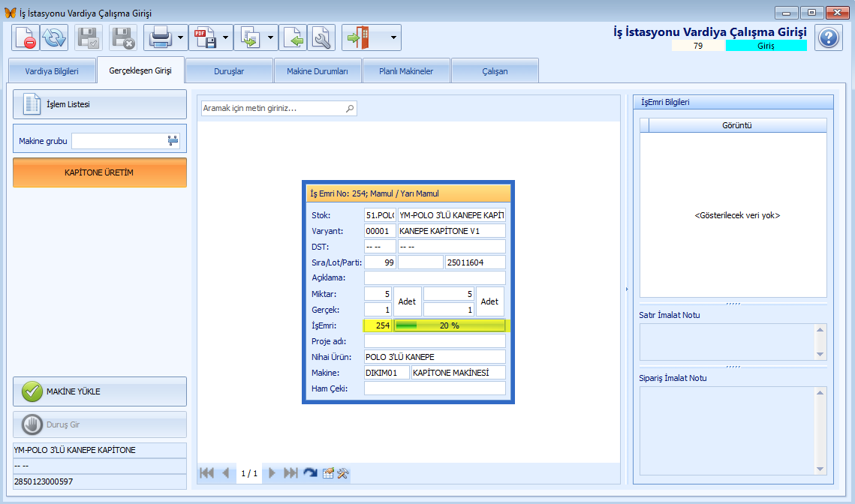
Task: Go to previous page navigator arrow
Action: click(x=226, y=473)
